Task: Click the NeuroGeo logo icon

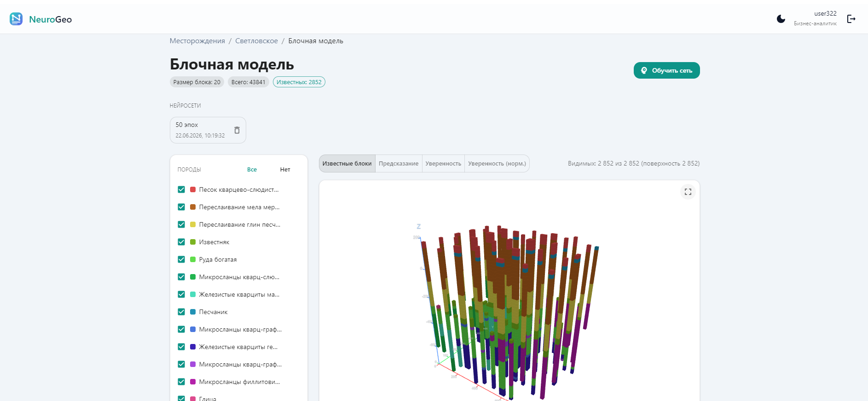Action: coord(16,19)
